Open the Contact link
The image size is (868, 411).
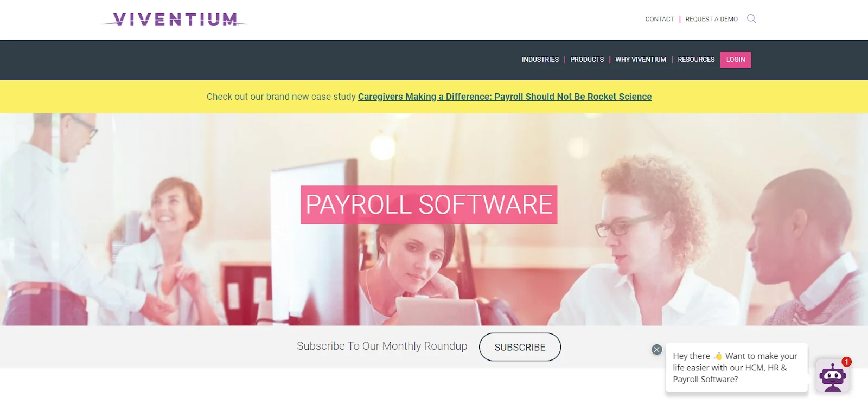(x=659, y=19)
